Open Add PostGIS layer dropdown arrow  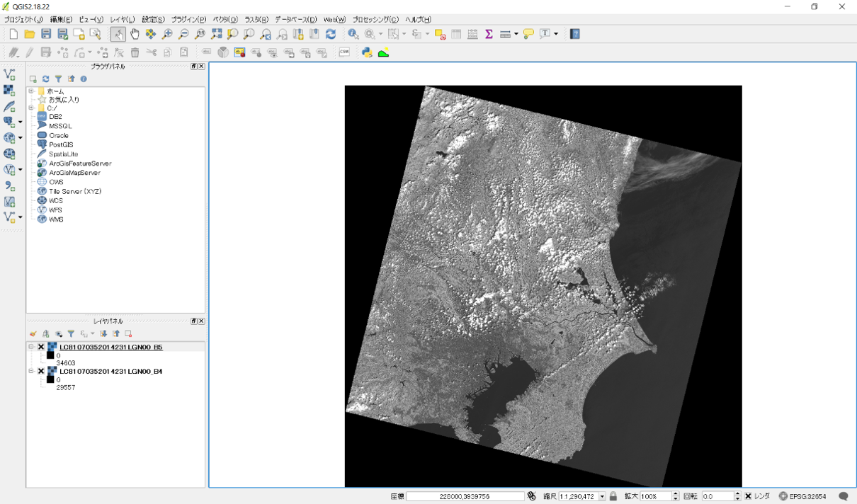21,122
